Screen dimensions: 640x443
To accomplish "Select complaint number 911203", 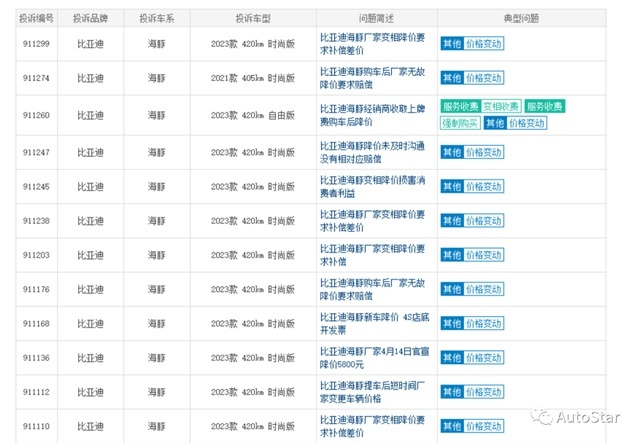I will coord(36,255).
